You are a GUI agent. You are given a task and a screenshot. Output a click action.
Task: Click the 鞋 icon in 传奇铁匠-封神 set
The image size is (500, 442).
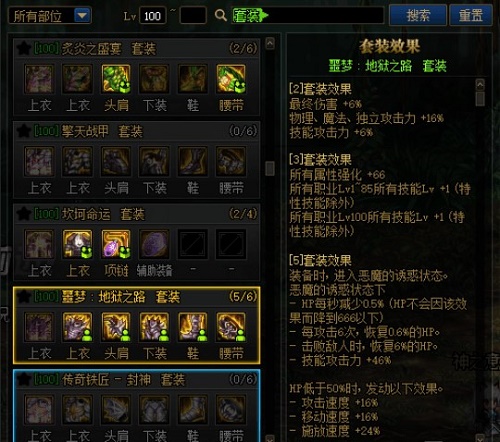(x=193, y=409)
